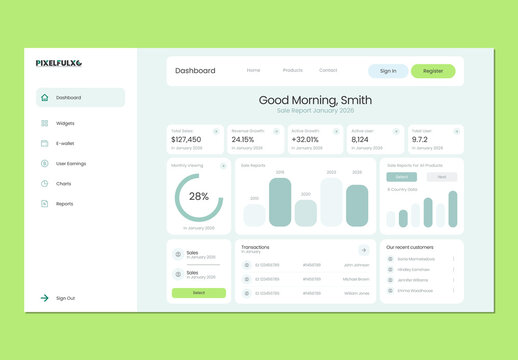Open Charts from the sidebar

pyautogui.click(x=63, y=184)
